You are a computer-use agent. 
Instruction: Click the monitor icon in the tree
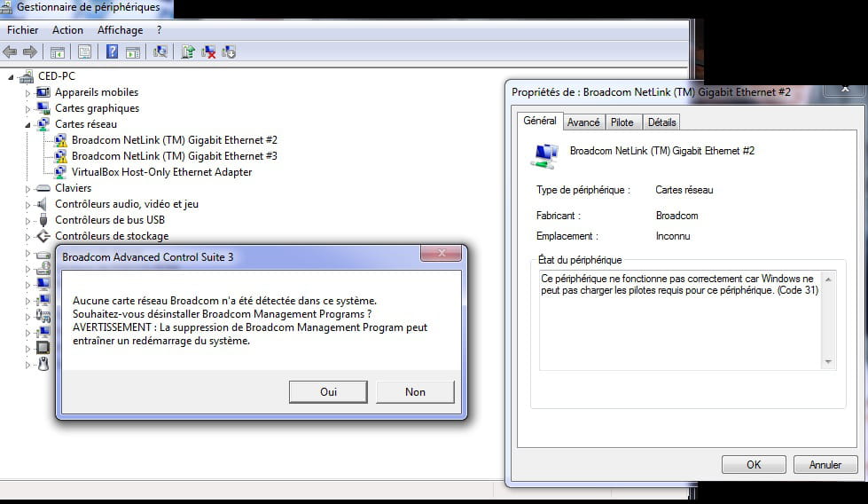point(43,284)
